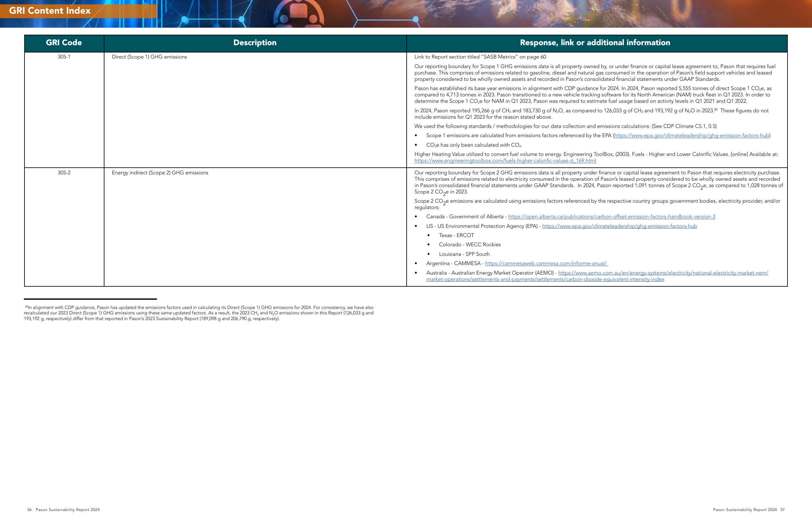
Task: Open the AEMO national electricity market link
Action: 663,273
